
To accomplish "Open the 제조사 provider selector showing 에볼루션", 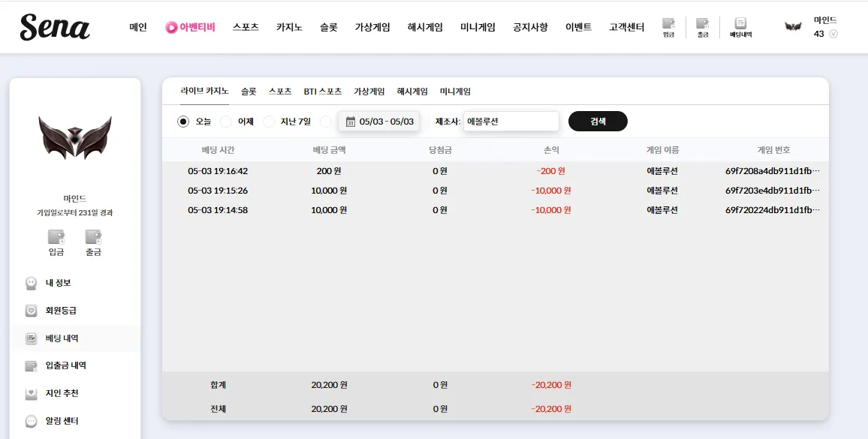I will coord(511,122).
